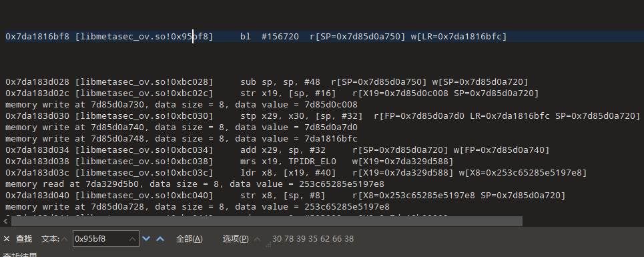Select the highlighted bl #156720 instruction line
644x257 pixels.
click(x=256, y=37)
